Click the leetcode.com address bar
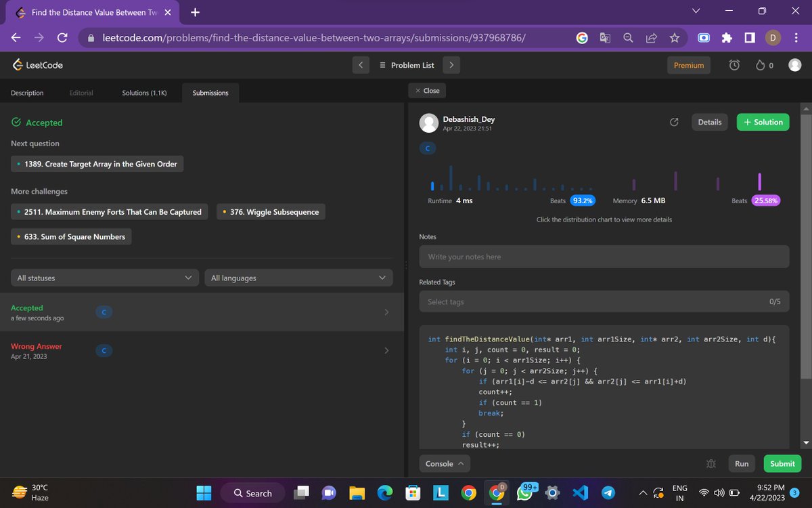812x508 pixels. click(314, 38)
